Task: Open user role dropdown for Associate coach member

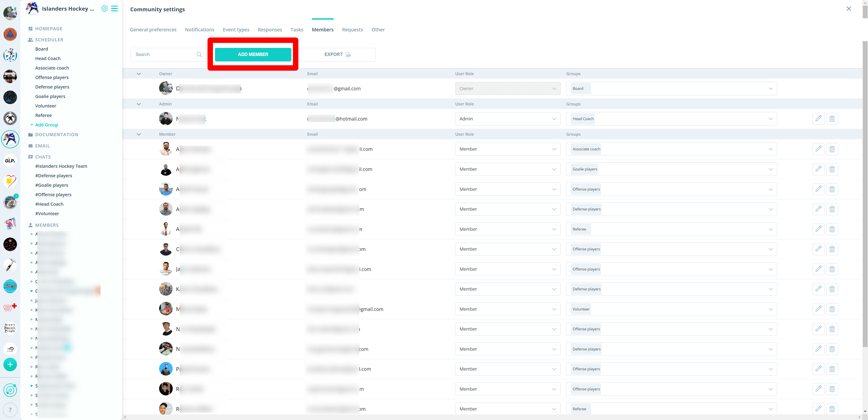Action: tap(507, 149)
